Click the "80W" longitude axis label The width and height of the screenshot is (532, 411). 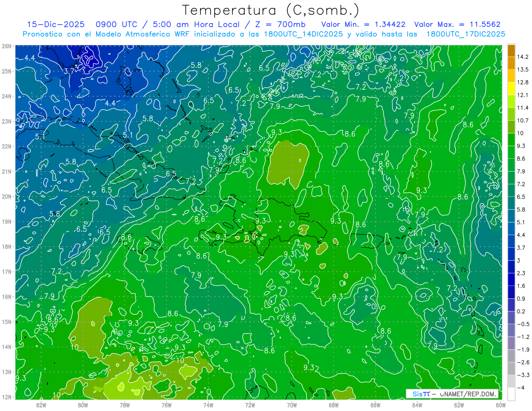83,405
